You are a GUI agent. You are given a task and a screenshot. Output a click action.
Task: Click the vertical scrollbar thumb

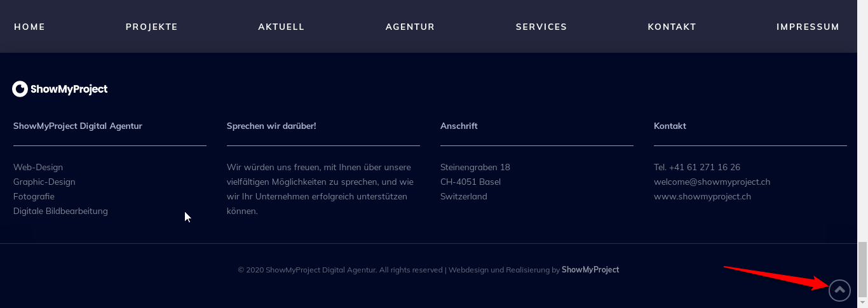pos(862,269)
